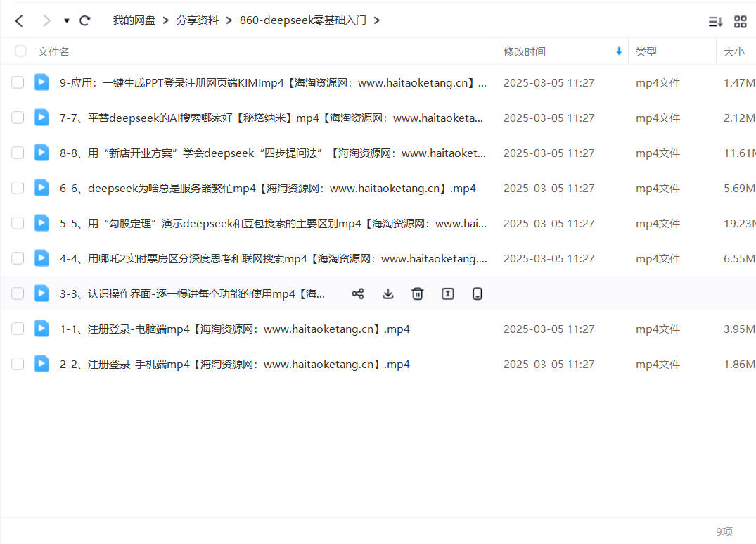
Task: Check the box for 1-1 file
Action: tap(18, 329)
